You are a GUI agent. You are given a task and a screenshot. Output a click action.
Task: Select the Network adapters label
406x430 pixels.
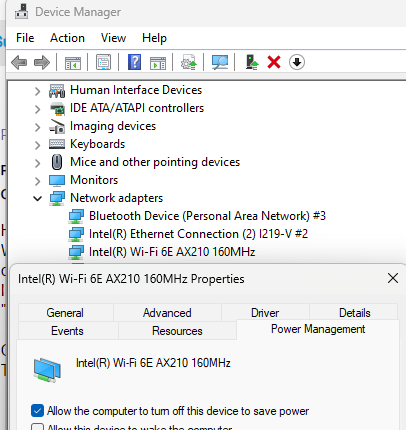pos(117,198)
